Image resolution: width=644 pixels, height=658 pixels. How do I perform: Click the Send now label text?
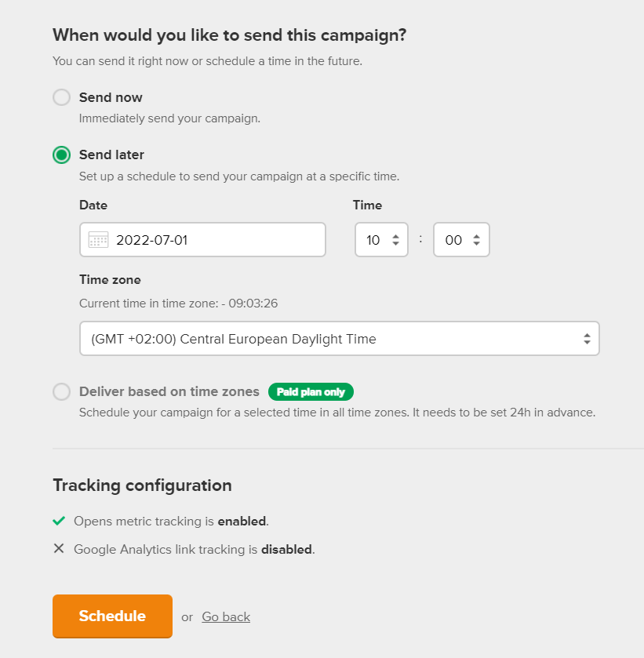point(111,97)
